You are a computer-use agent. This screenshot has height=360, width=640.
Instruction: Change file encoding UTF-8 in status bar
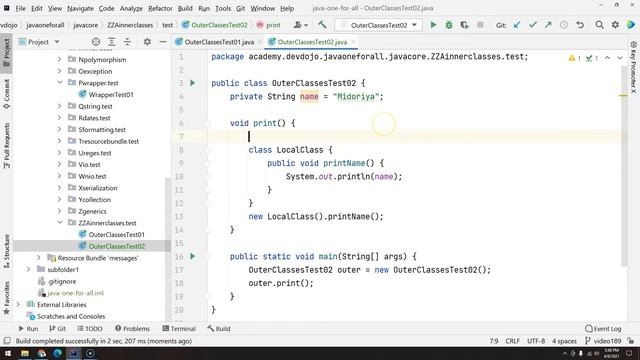536,341
